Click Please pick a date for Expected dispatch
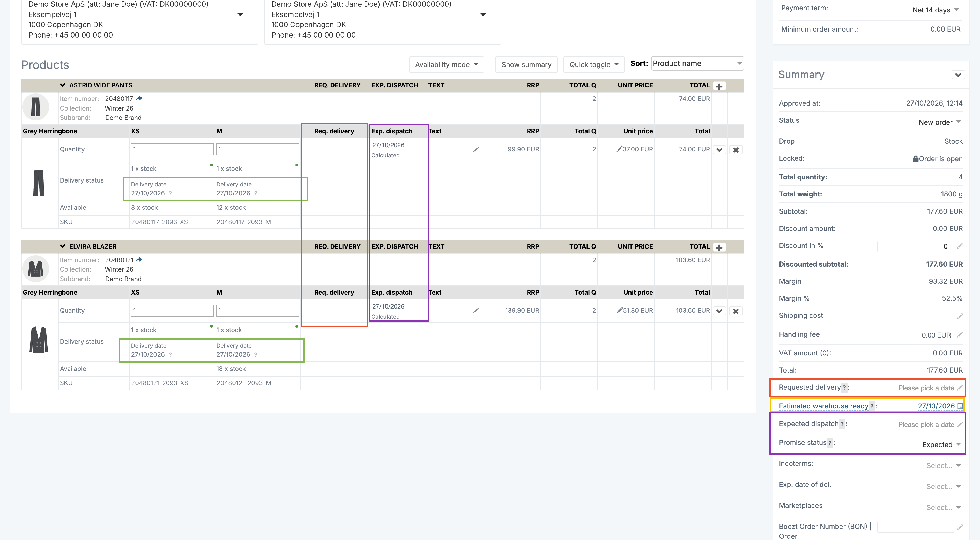 (926, 425)
